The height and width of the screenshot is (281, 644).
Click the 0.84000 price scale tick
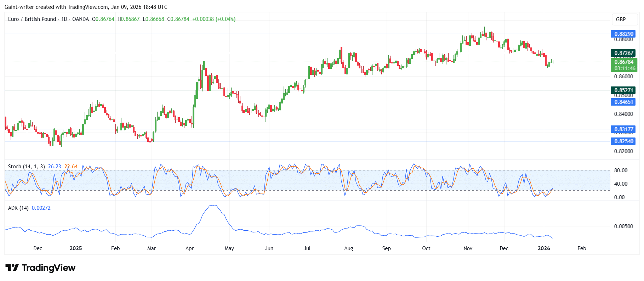pos(623,114)
